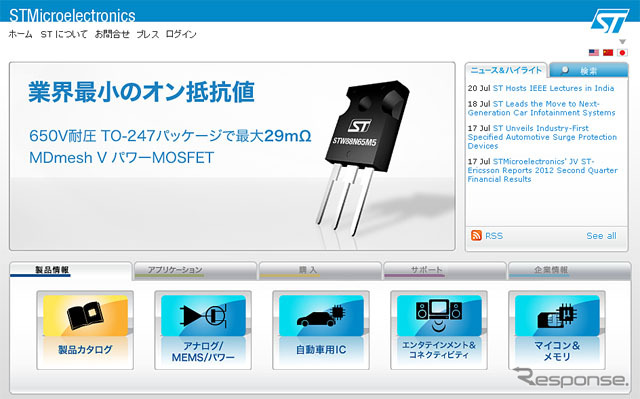This screenshot has width=640, height=399.
Task: Open ST-Ericsson 2012 Second Quarter results news
Action: click(x=543, y=170)
